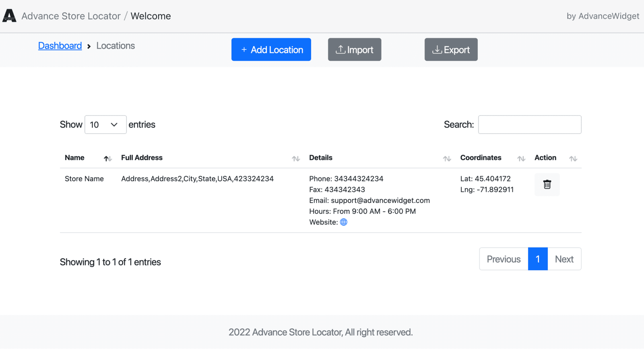Delete the Store Name location using the trash icon
The height and width of the screenshot is (362, 644).
pyautogui.click(x=547, y=185)
